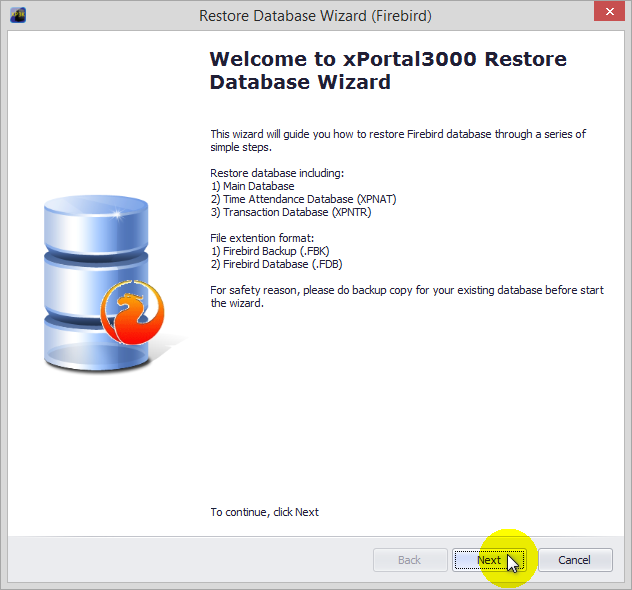Click the 'Welcome to xPortal3000' heading
The image size is (632, 590).
pos(388,70)
